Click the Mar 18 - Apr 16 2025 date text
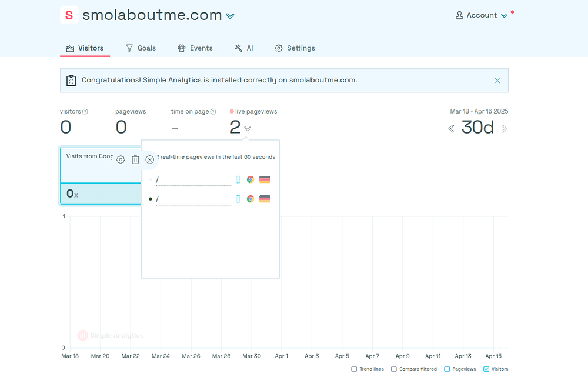The width and height of the screenshot is (588, 377). pyautogui.click(x=479, y=111)
